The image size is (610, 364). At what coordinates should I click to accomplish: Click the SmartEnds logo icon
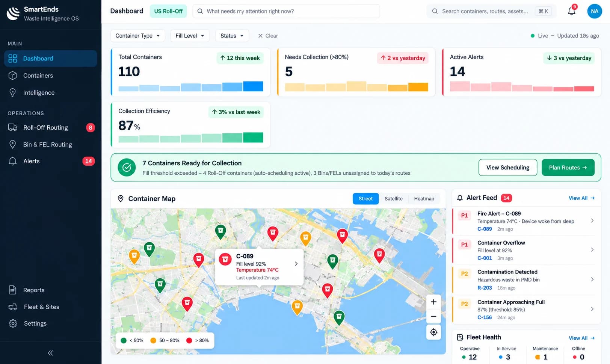(13, 13)
